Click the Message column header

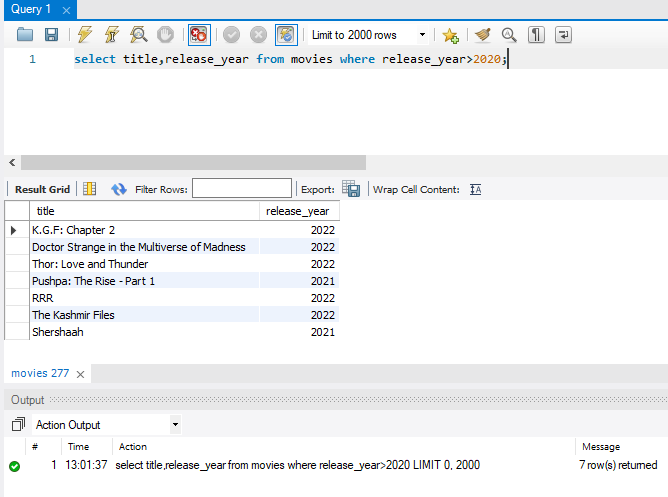pyautogui.click(x=601, y=446)
